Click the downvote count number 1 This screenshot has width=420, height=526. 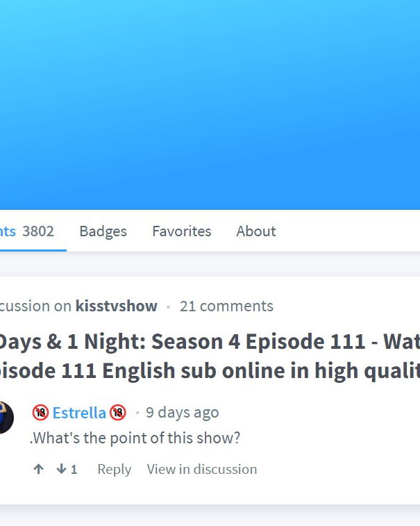(x=74, y=469)
